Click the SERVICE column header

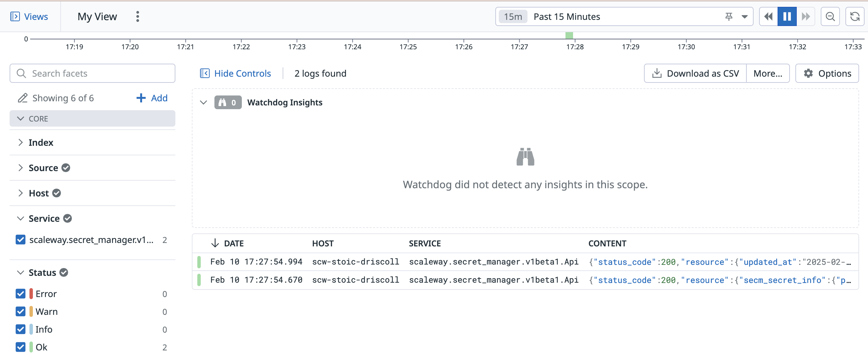(x=425, y=243)
